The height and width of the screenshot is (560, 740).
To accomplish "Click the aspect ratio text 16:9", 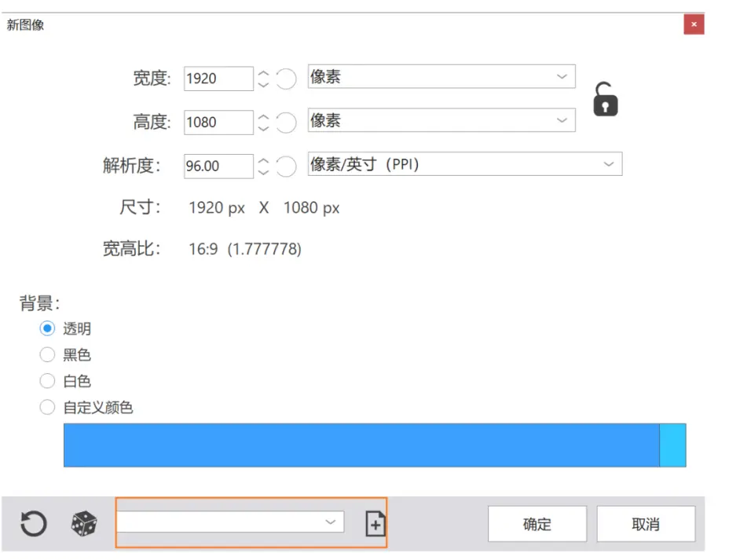I will coord(203,249).
